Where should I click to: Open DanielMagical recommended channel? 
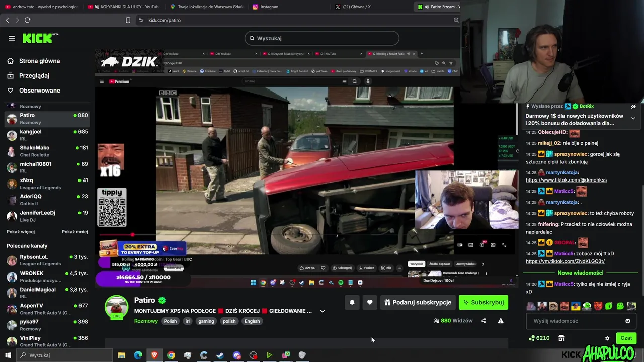pyautogui.click(x=47, y=293)
